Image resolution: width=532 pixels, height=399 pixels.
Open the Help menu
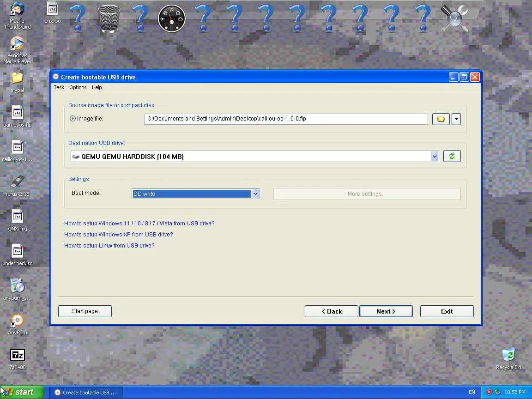click(97, 87)
